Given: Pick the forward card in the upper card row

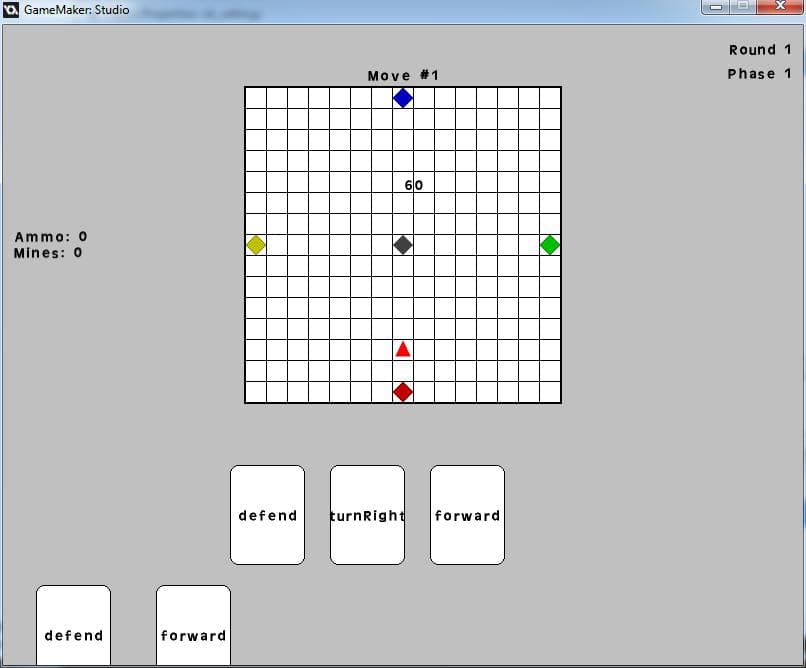Looking at the screenshot, I should pos(467,515).
